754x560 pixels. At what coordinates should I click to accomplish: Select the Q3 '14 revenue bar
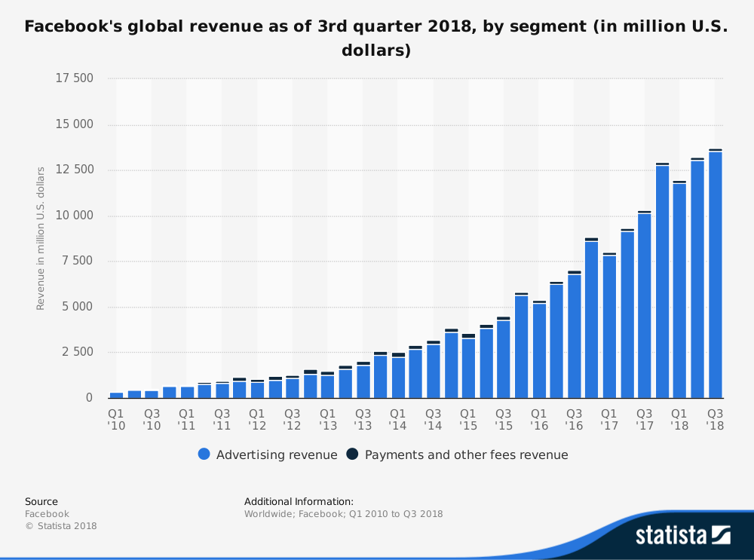[434, 369]
